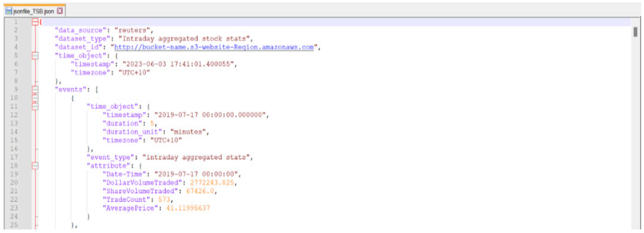
Task: Collapse the root object fold marker on line 1
Action: (x=35, y=22)
